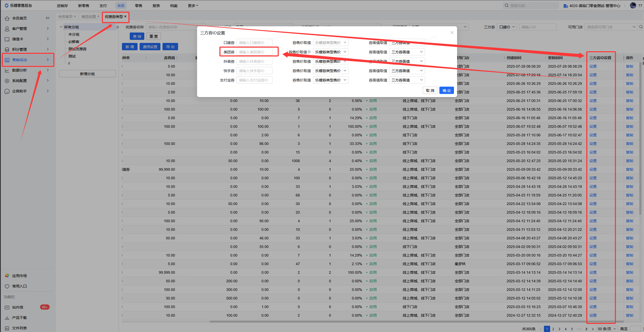
Task: Open 美团券 券面值取值 dropdown
Action: (x=407, y=52)
